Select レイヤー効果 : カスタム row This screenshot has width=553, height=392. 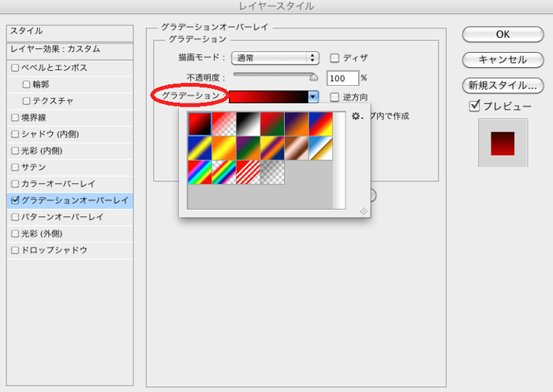[x=70, y=50]
